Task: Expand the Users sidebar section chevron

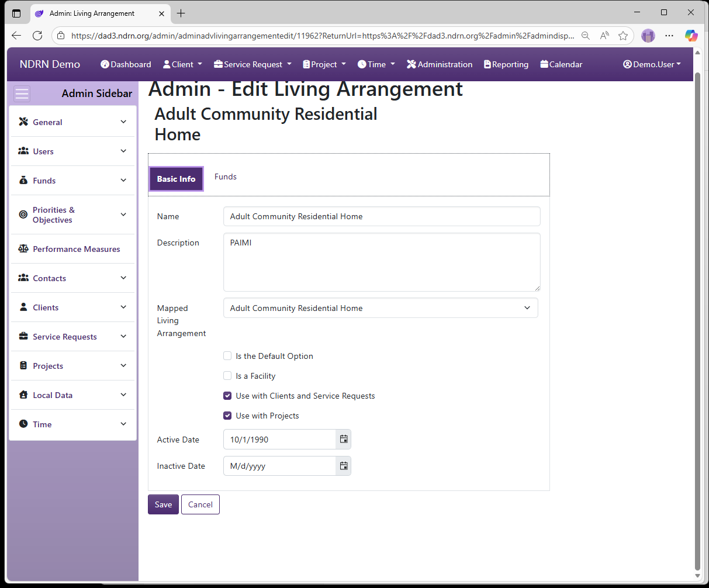Action: tap(123, 151)
